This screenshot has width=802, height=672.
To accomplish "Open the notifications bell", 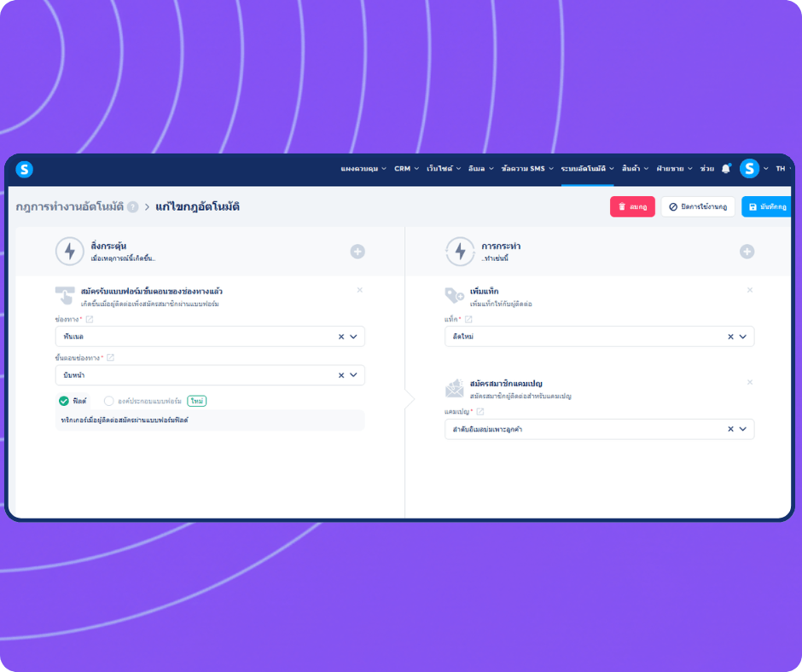I will 726,169.
